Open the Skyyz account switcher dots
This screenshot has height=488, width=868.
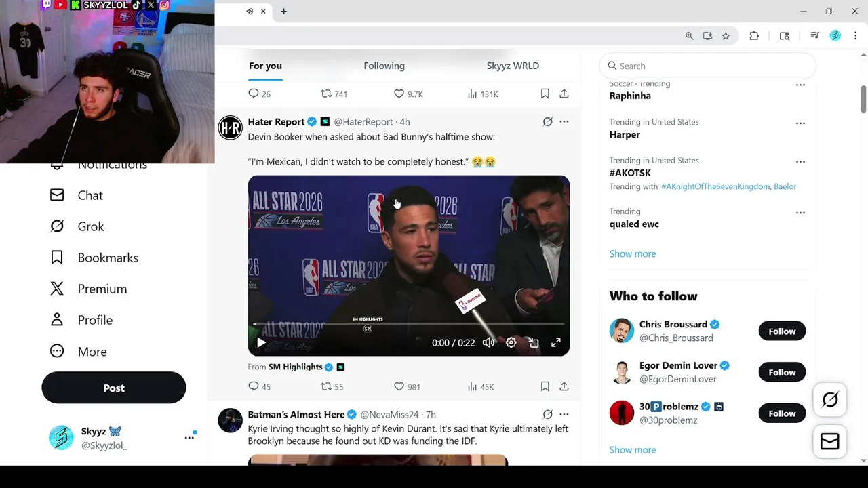[x=189, y=438]
